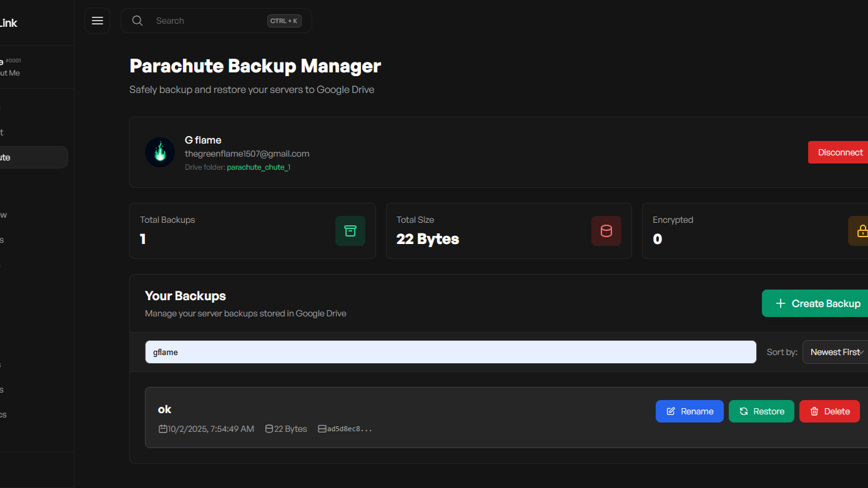Screen dimensions: 868x488
Task: Click the yellow lock icon in Encrypted card
Action: 862,231
